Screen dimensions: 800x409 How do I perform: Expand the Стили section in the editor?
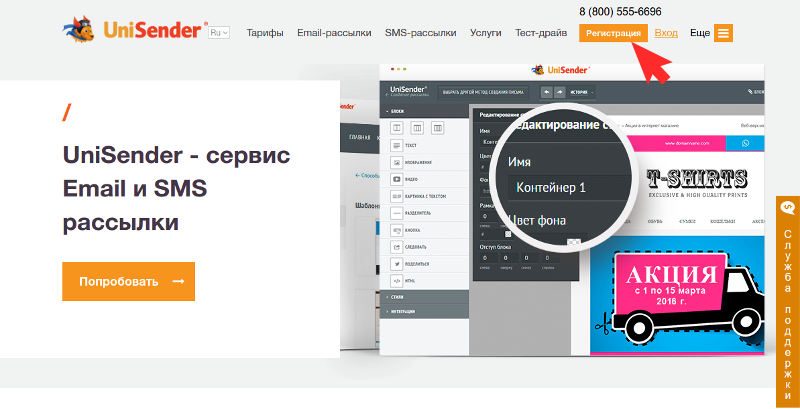424,297
